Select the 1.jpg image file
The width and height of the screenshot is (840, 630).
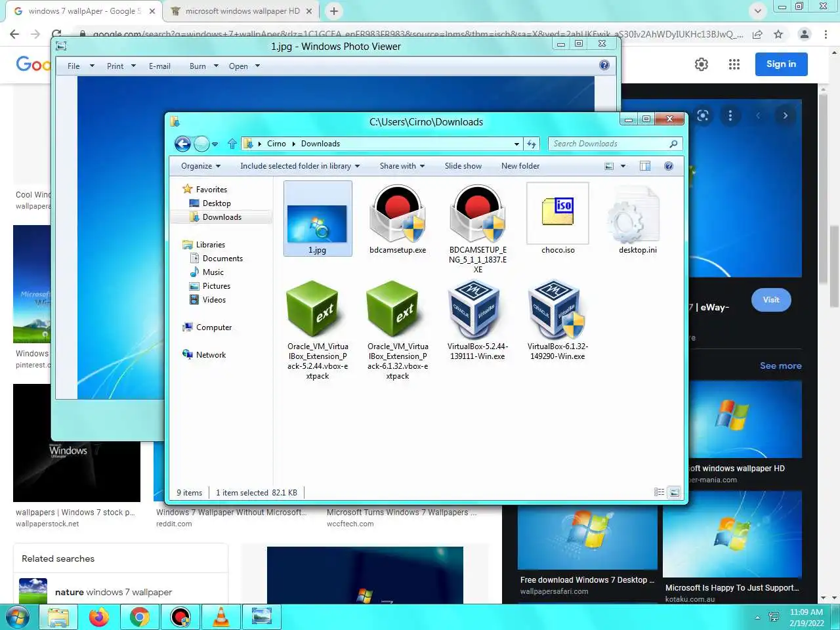click(318, 219)
